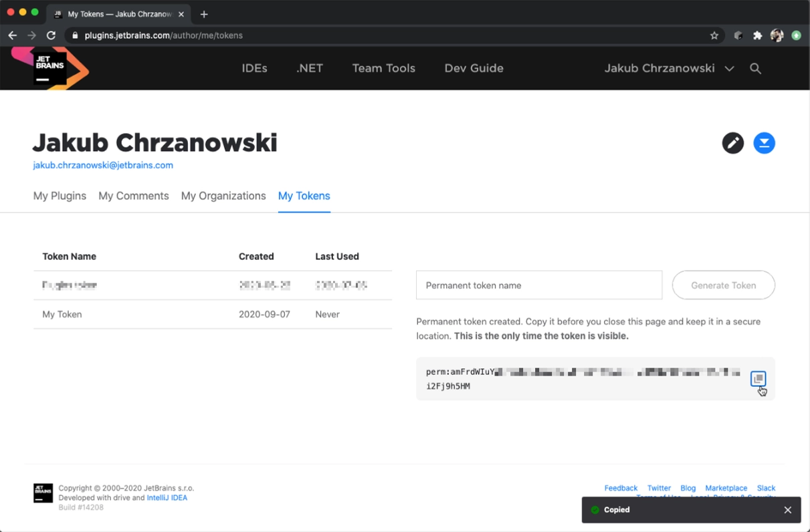Click the browser back arrow

(13, 35)
